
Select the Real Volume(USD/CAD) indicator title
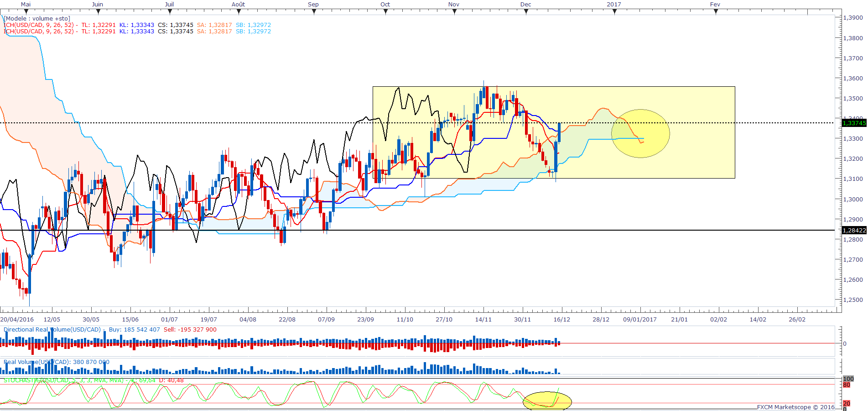(36, 362)
